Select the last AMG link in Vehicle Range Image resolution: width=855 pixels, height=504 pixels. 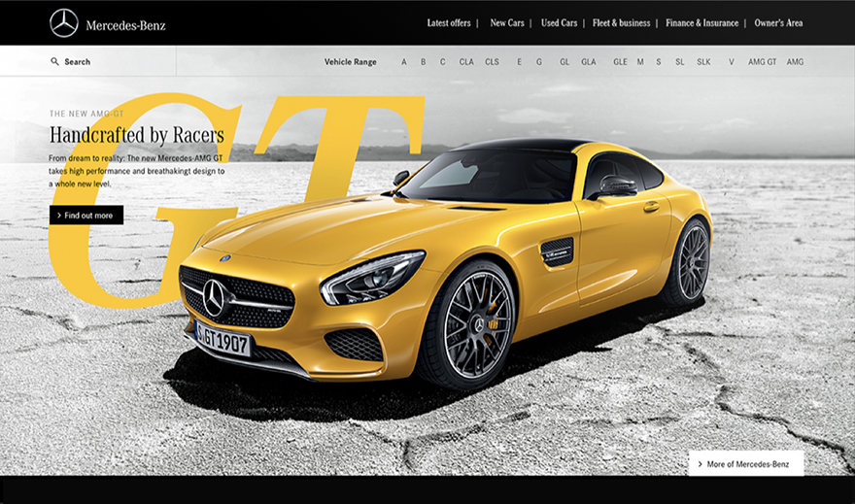pyautogui.click(x=795, y=62)
